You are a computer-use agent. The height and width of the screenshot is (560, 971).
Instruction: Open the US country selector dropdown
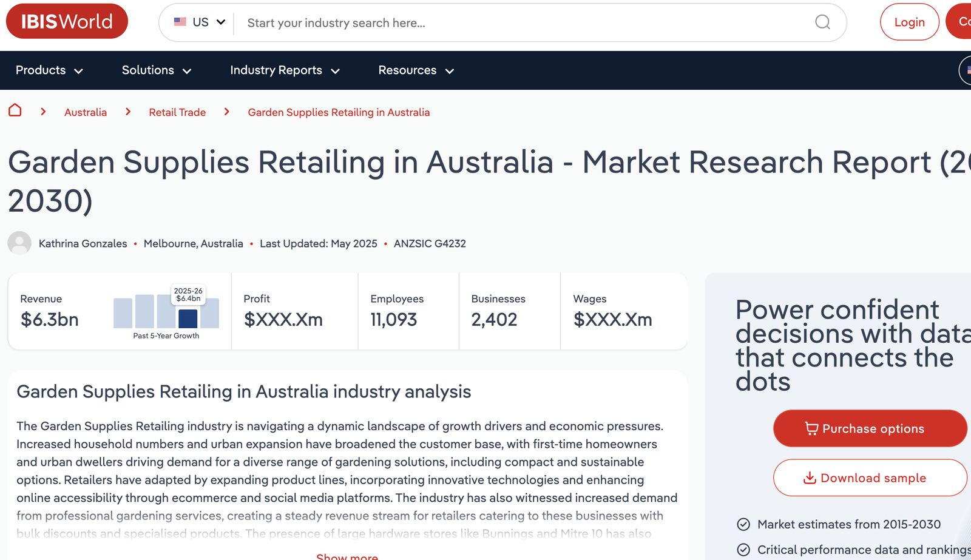pos(200,22)
